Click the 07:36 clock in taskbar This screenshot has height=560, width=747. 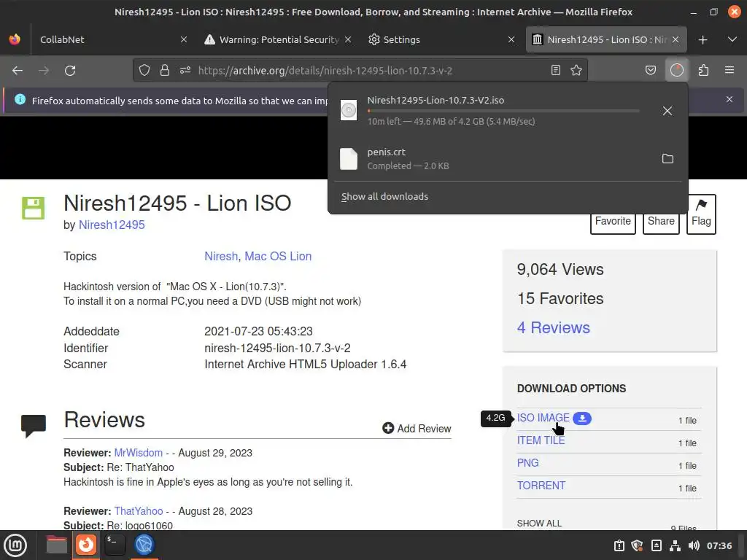(719, 545)
